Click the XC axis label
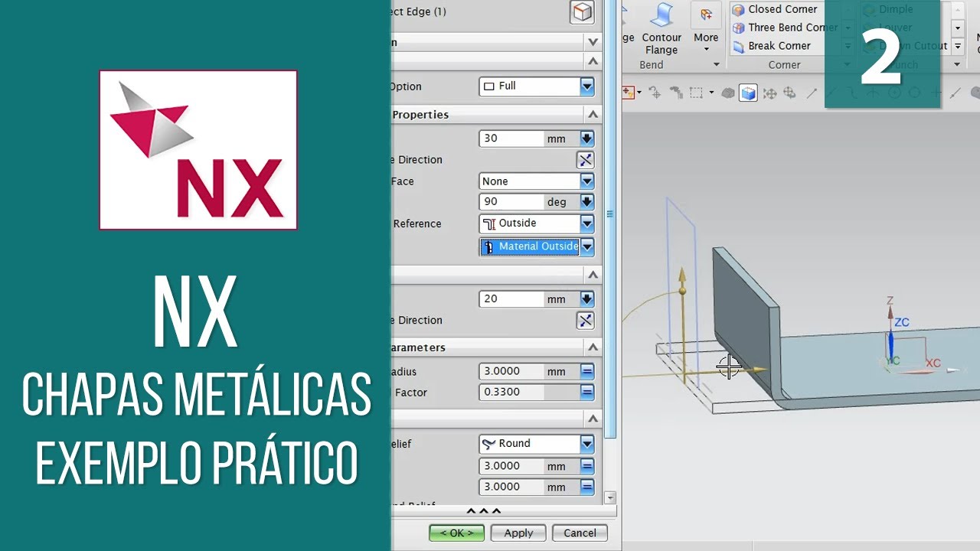980x551 pixels. (933, 363)
